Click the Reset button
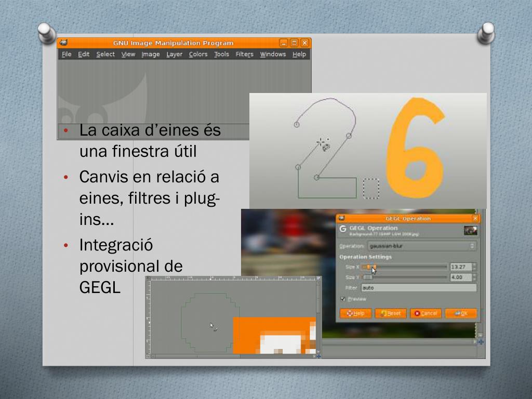The width and height of the screenshot is (532, 399). coord(391,313)
